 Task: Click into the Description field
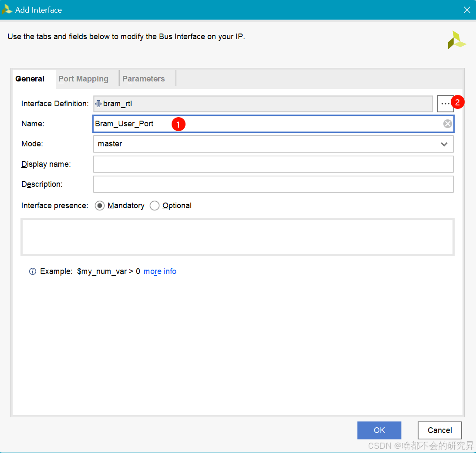273,184
